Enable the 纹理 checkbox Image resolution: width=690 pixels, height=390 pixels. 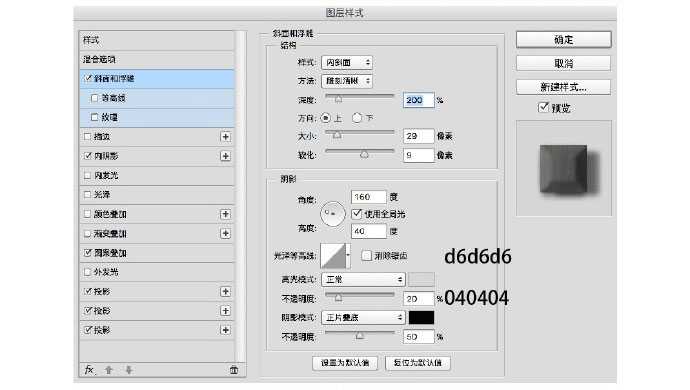point(94,117)
